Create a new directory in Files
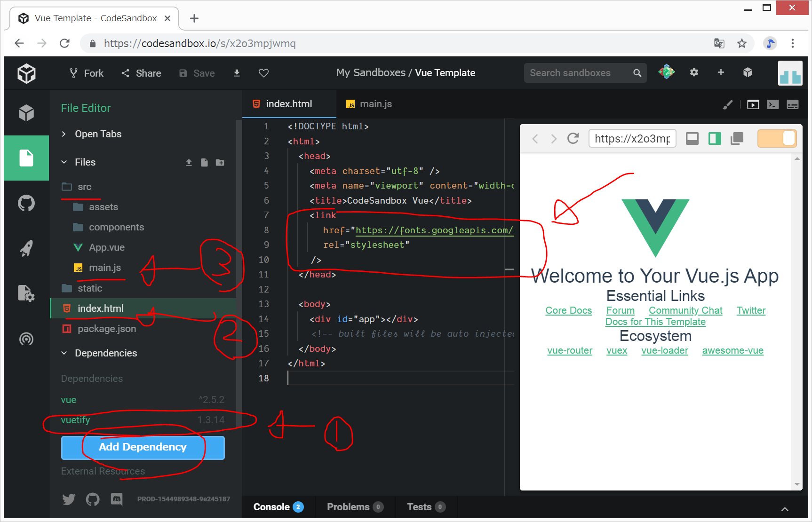 point(220,162)
